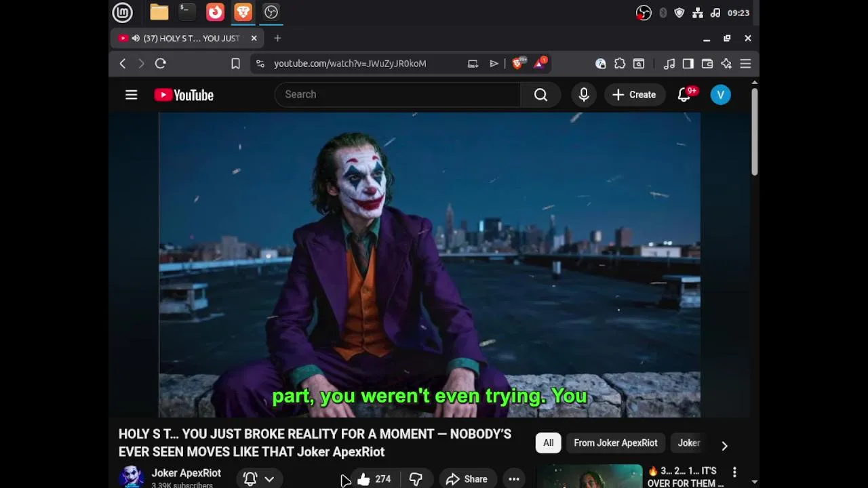868x488 pixels.
Task: Open OBS Studio from the taskbar
Action: [271, 12]
